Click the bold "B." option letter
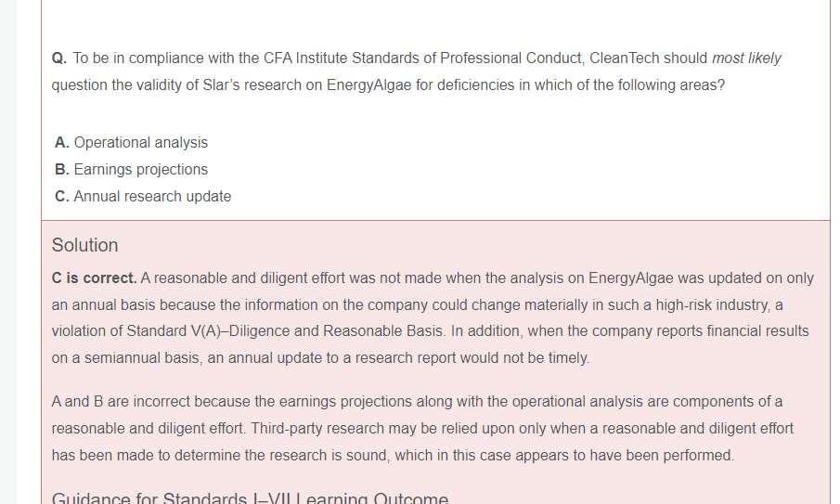 point(62,170)
